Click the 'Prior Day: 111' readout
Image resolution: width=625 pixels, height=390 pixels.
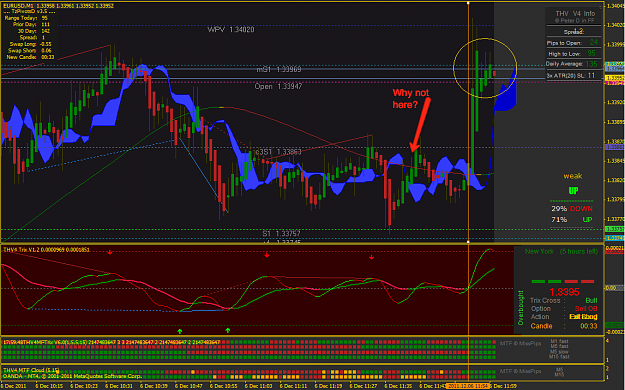(x=31, y=24)
